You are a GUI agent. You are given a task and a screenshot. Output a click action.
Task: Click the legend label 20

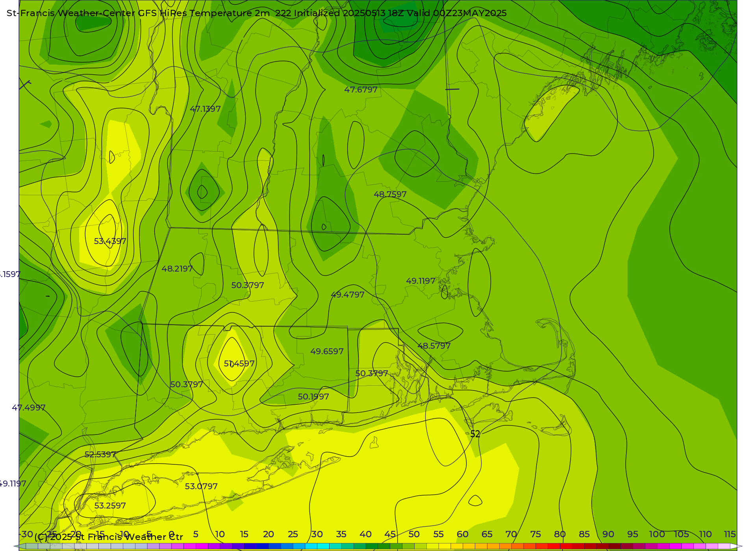tap(268, 534)
